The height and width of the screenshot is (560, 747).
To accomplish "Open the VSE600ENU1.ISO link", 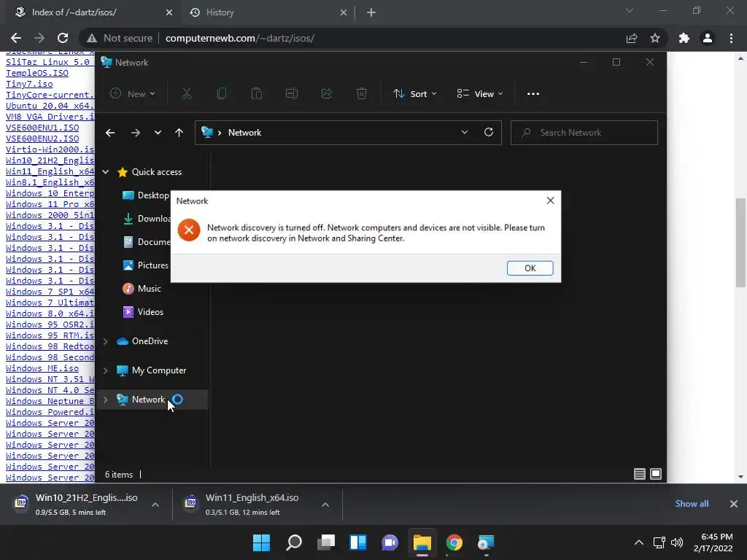I will [x=42, y=128].
